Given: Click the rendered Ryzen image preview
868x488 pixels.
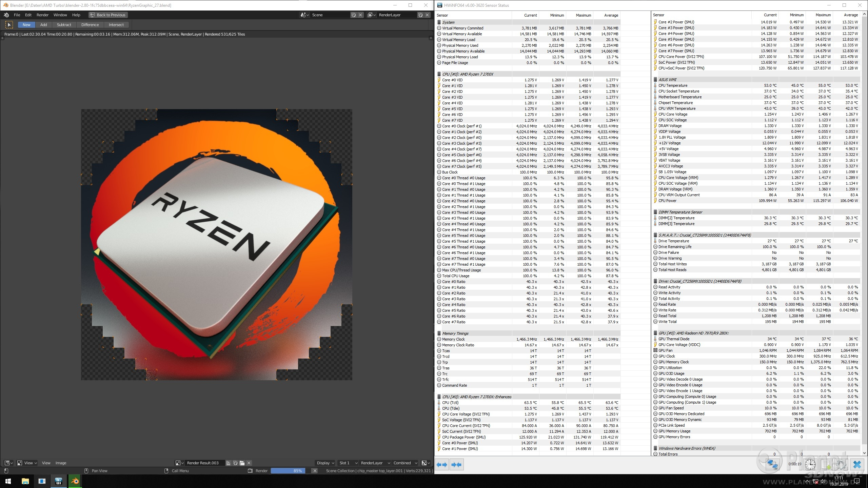Looking at the screenshot, I should (217, 244).
